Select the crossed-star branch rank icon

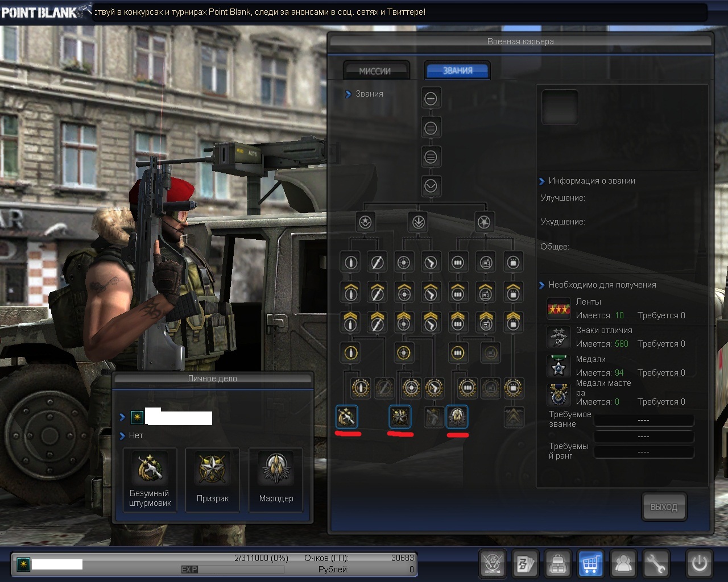tap(484, 222)
